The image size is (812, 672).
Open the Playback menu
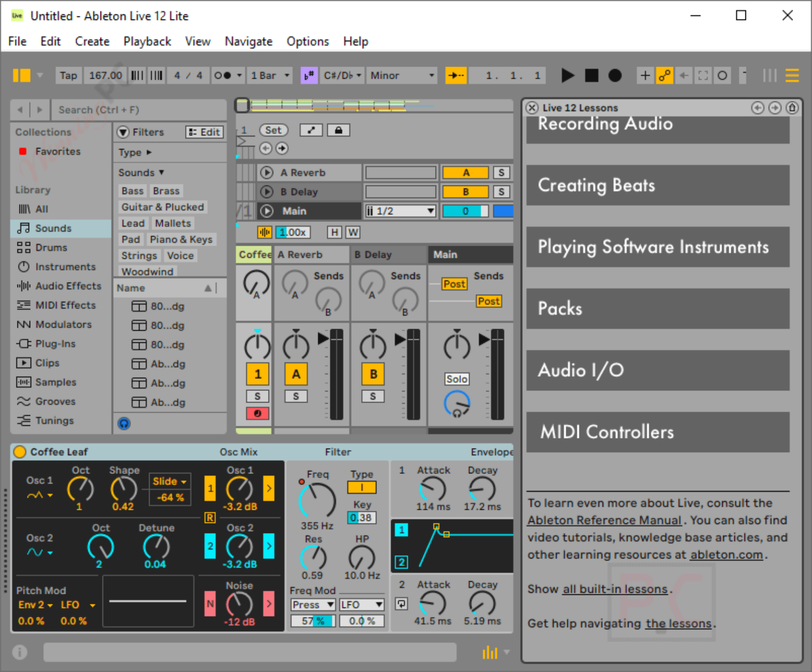[x=147, y=41]
